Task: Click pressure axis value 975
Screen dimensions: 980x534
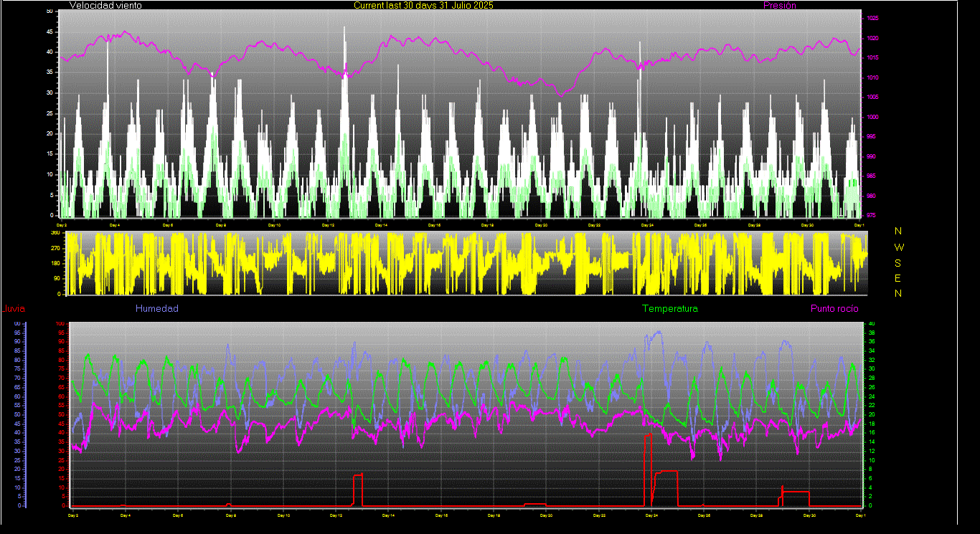Action: (872, 215)
